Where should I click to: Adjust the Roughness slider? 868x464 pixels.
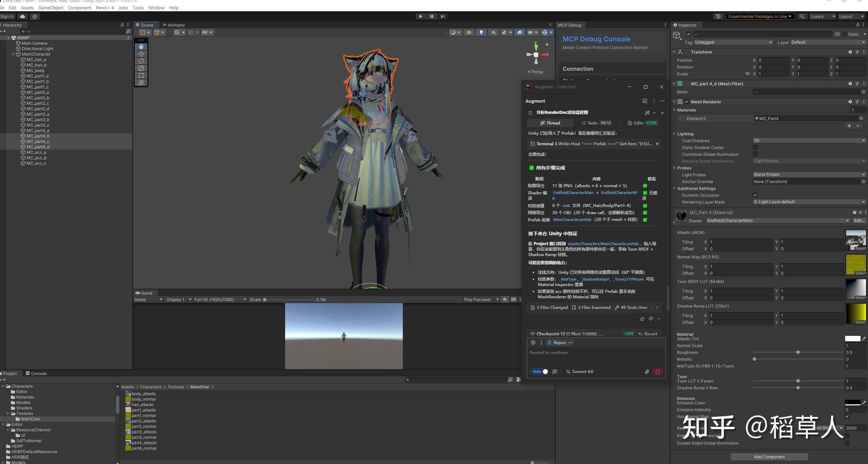[x=798, y=353]
